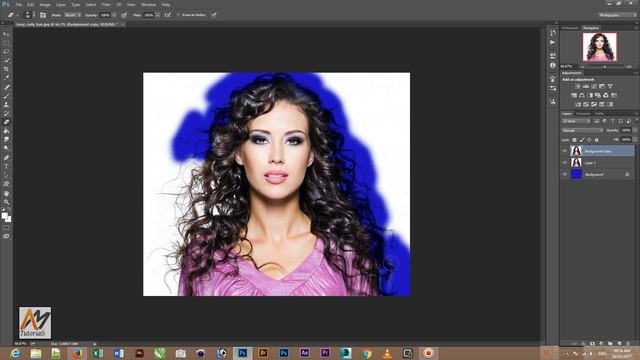The height and width of the screenshot is (360, 640).
Task: Select the Path Selection tool
Action: 6,175
